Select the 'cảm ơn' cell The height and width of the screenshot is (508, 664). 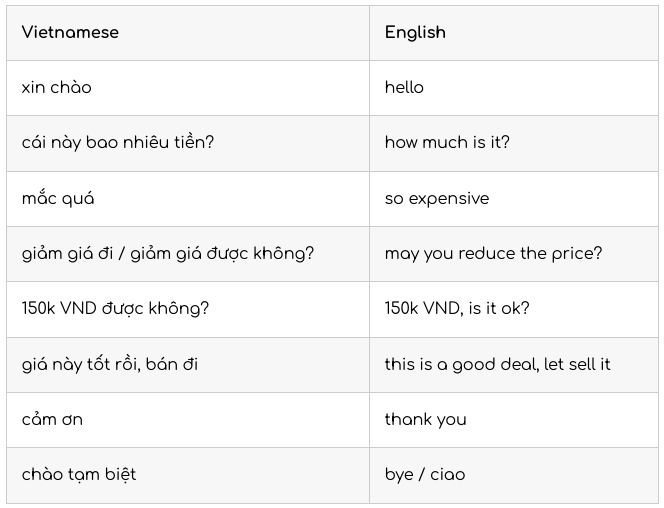[188, 420]
